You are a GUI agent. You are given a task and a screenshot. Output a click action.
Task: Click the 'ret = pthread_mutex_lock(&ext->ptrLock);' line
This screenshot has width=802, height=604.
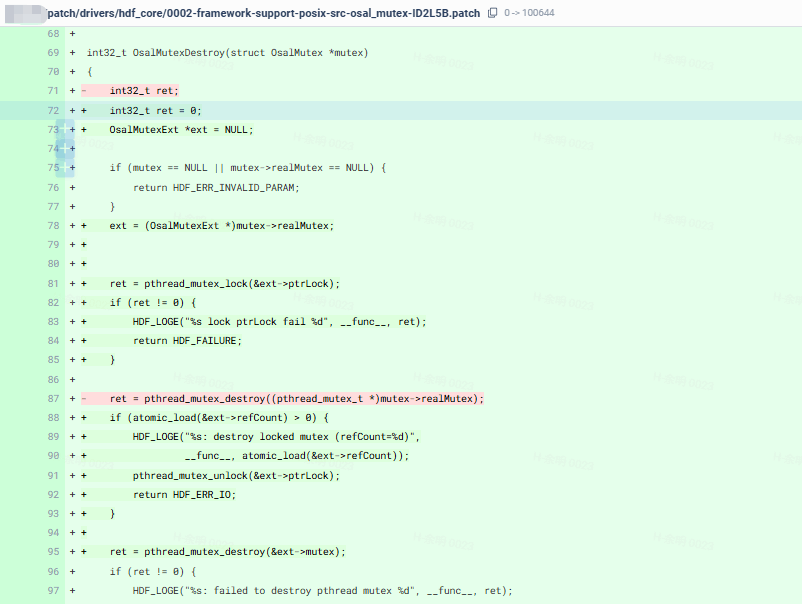coord(225,284)
